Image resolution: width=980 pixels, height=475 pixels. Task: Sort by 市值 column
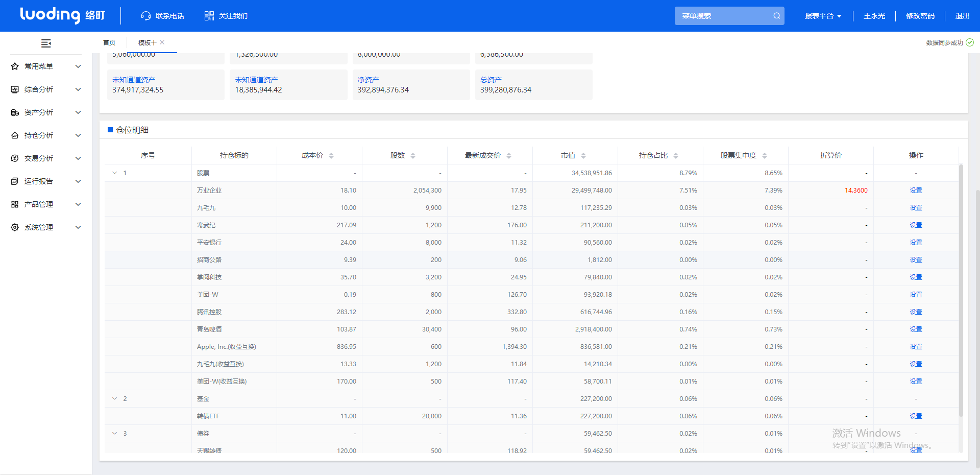click(x=583, y=156)
